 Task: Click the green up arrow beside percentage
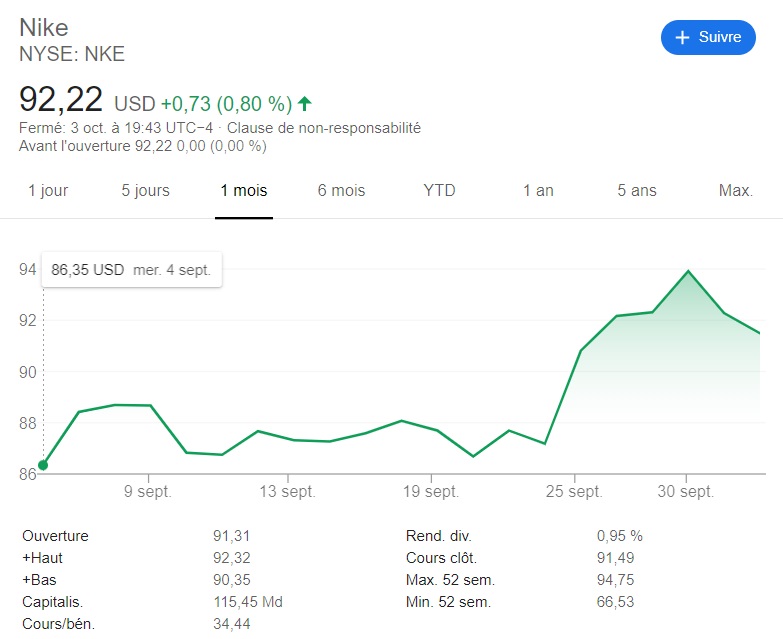pyautogui.click(x=305, y=103)
